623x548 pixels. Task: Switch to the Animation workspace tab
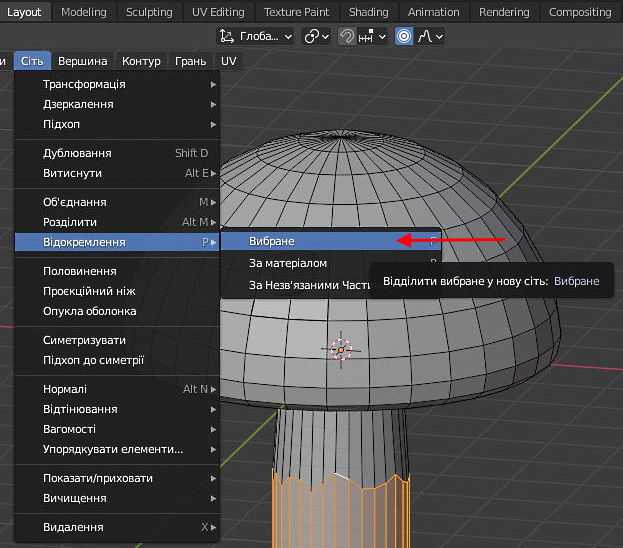click(x=433, y=12)
